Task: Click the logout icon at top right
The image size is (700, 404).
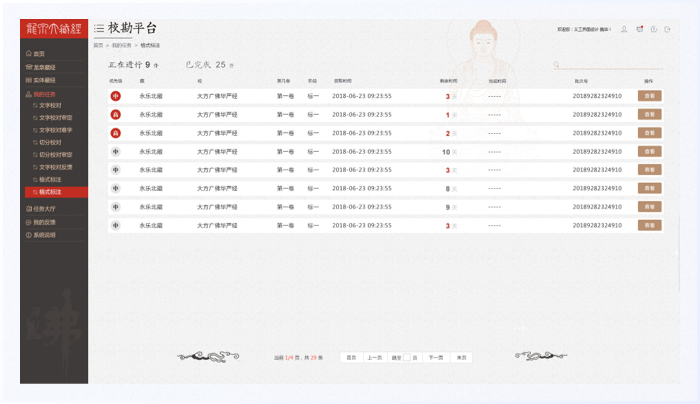Action: [x=667, y=29]
